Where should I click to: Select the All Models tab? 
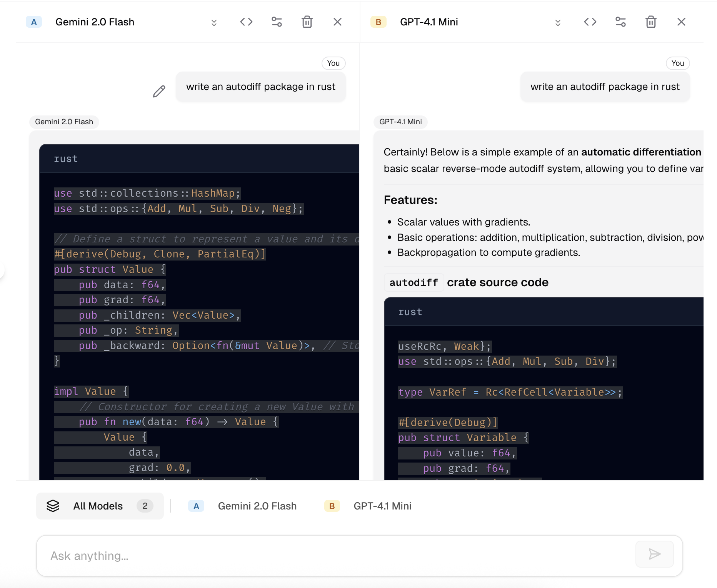pos(100,506)
